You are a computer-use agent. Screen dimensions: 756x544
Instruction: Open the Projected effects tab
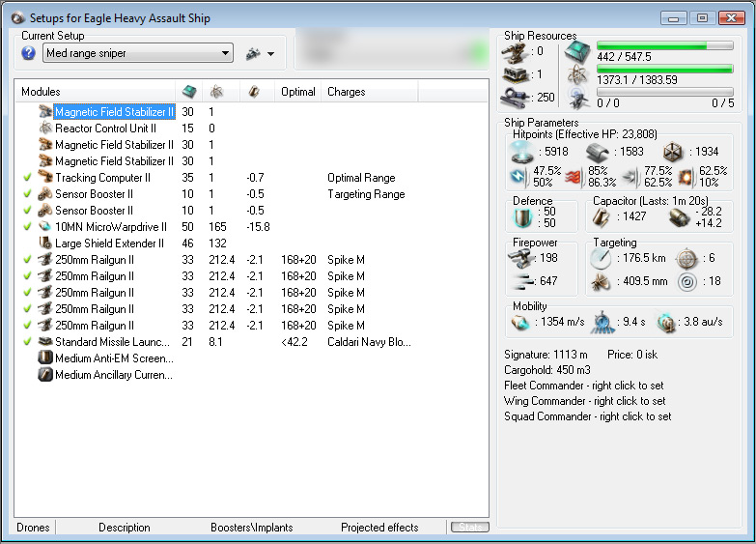coord(379,528)
